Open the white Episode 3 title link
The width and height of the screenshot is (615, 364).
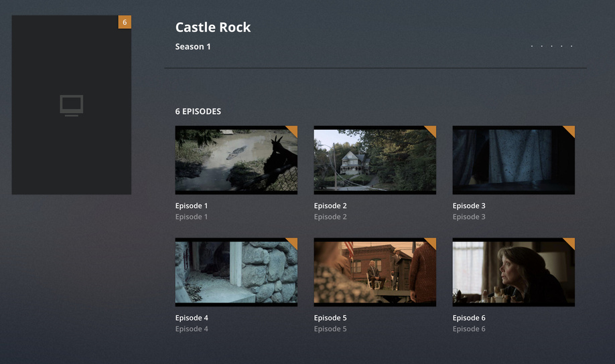(x=469, y=205)
